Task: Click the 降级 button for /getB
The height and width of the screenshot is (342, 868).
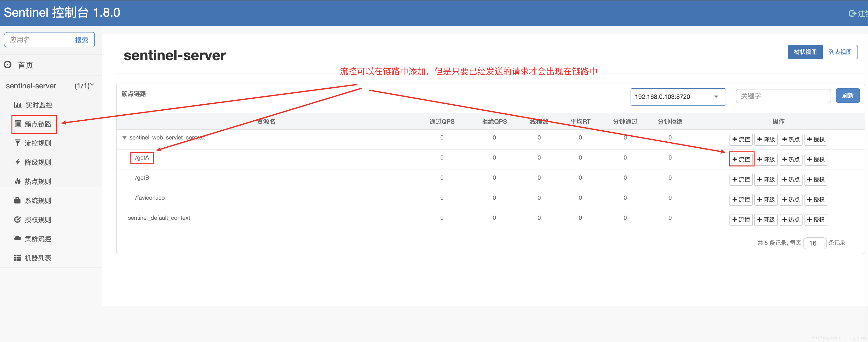Action: [x=766, y=179]
